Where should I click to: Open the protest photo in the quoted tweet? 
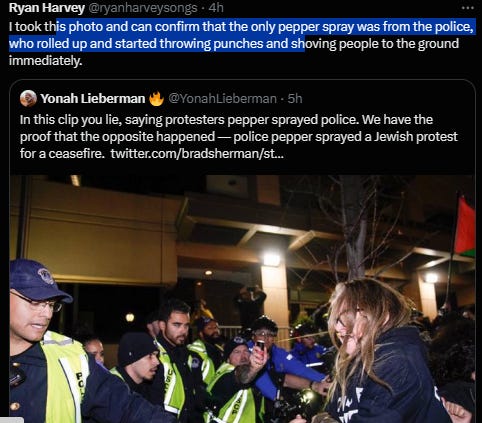(242, 299)
